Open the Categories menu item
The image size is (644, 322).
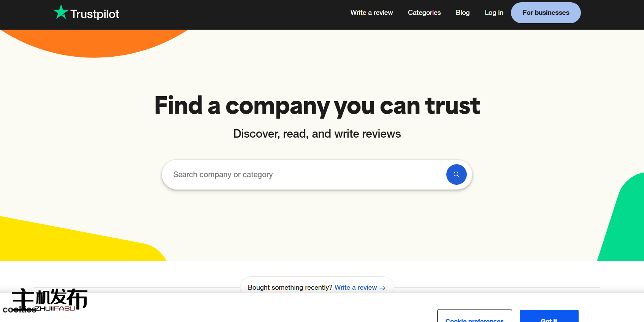pyautogui.click(x=424, y=13)
